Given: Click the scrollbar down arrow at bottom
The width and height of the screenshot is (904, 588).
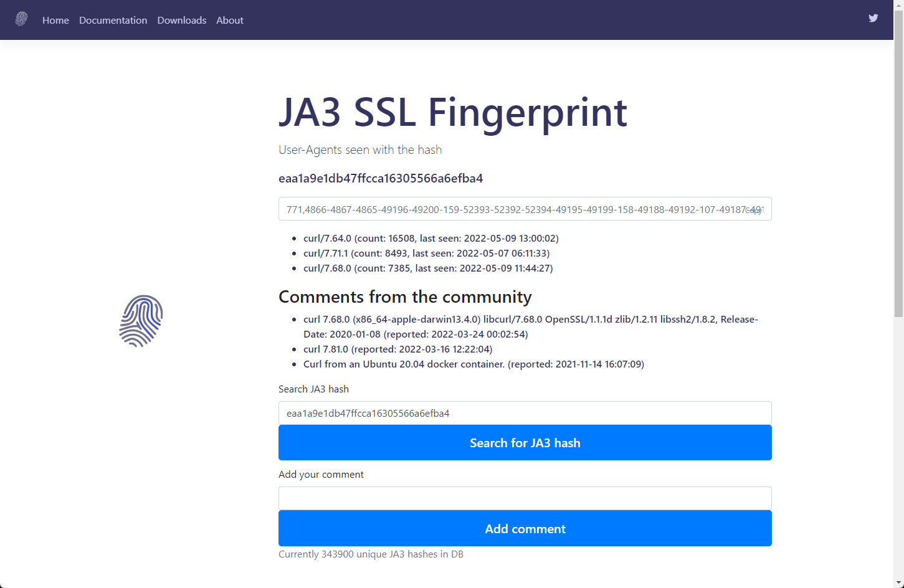Looking at the screenshot, I should point(898,583).
